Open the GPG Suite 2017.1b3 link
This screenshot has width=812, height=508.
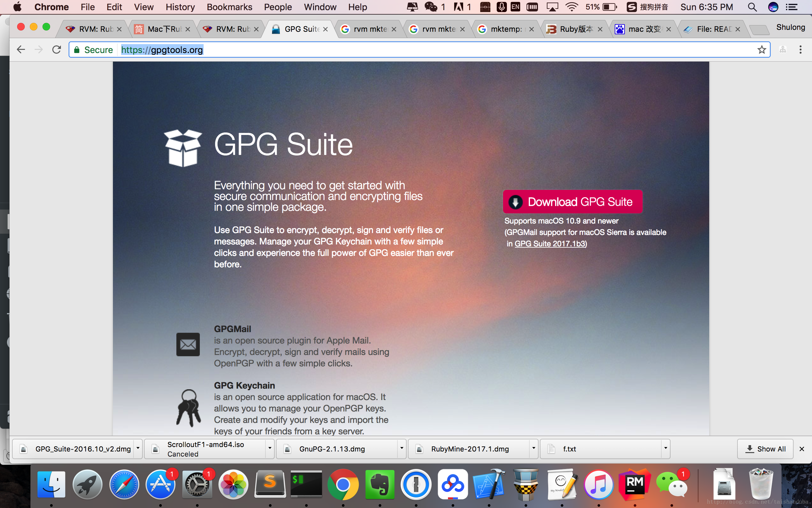(x=550, y=244)
